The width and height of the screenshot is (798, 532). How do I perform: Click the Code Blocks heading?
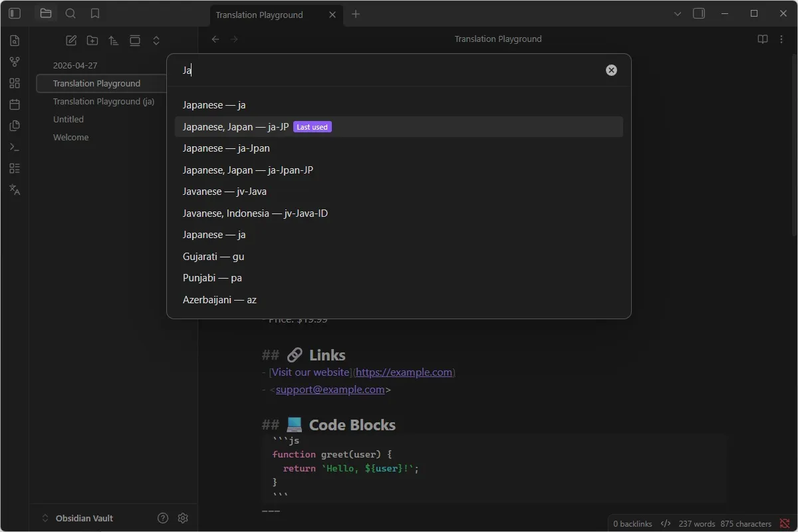pyautogui.click(x=352, y=425)
